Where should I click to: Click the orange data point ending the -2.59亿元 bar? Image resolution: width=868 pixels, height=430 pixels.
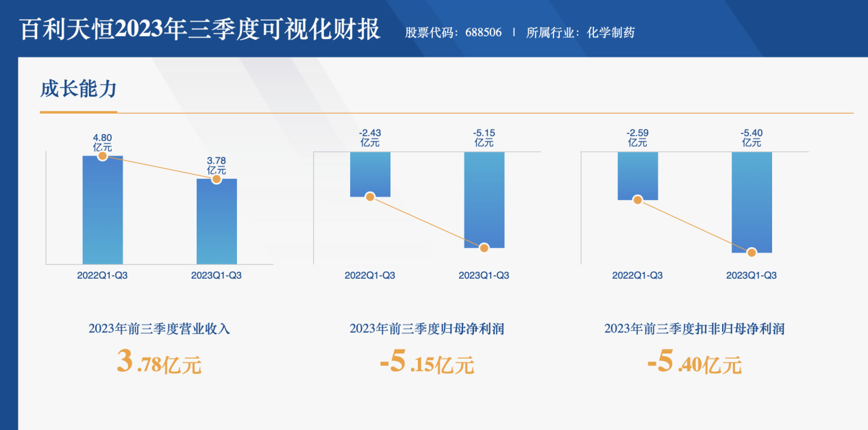click(638, 200)
